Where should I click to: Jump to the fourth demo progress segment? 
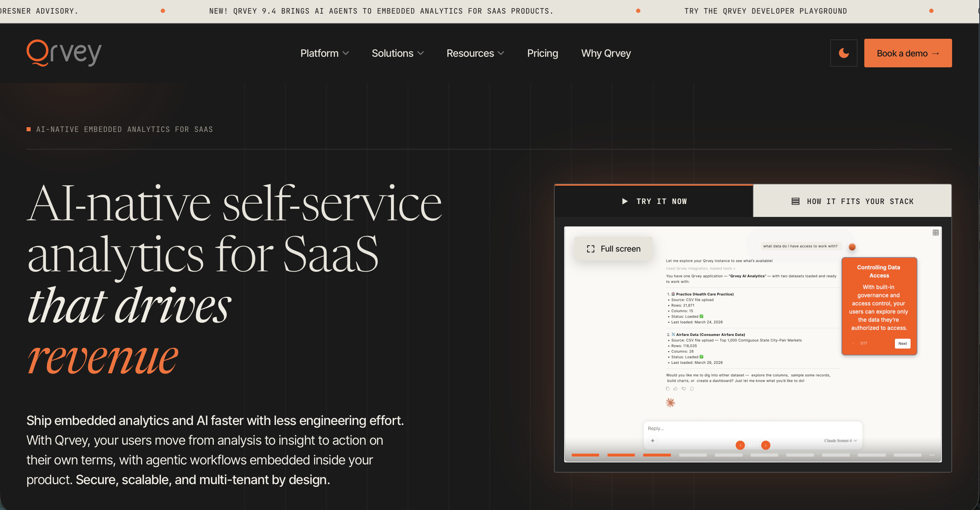pyautogui.click(x=693, y=455)
